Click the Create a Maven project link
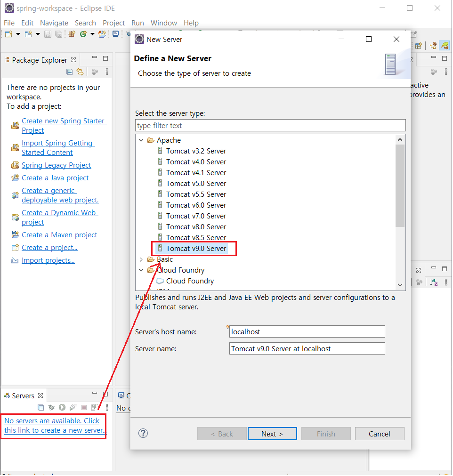Viewport: 453px width, 476px height. click(59, 235)
